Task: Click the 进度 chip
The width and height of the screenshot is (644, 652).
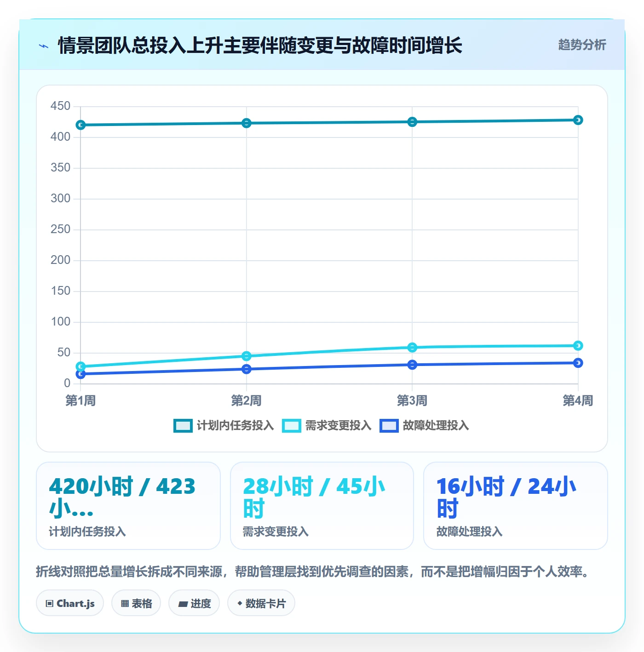Action: pos(194,603)
